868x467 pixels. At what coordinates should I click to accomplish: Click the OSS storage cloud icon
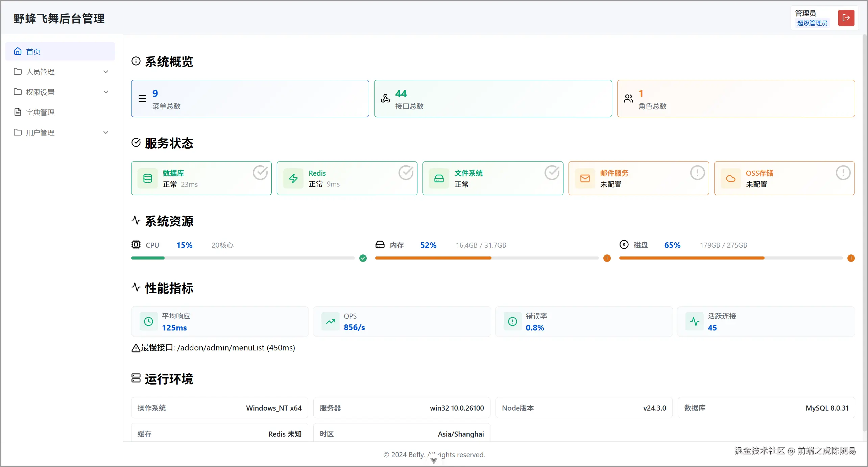pyautogui.click(x=731, y=178)
